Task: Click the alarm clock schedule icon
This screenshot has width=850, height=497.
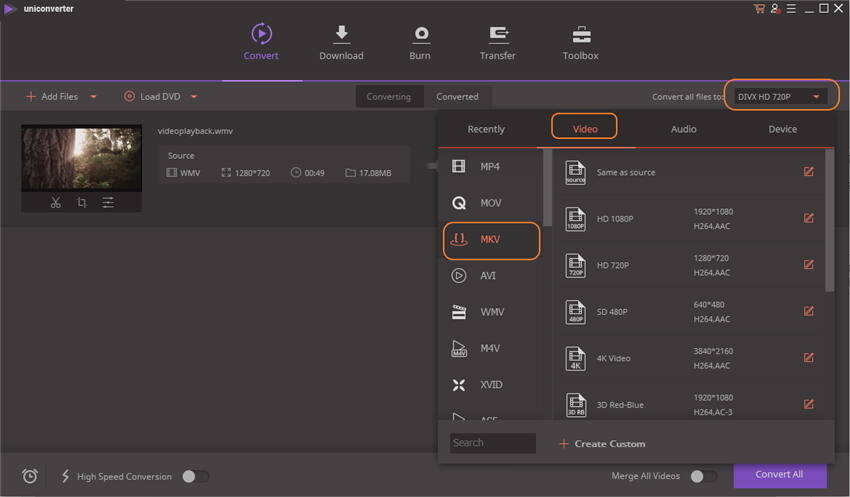Action: tap(30, 476)
